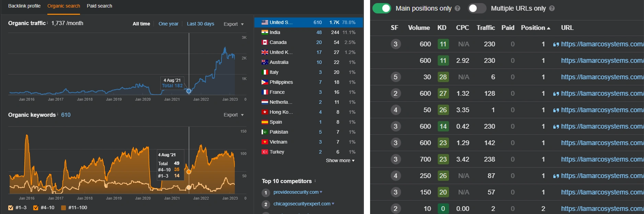Click the Australia flag icon
The image size is (644, 214).
click(x=265, y=62)
